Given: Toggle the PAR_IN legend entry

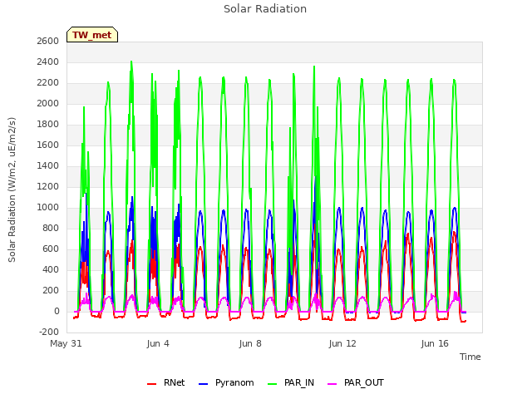Looking at the screenshot, I should (x=291, y=382).
